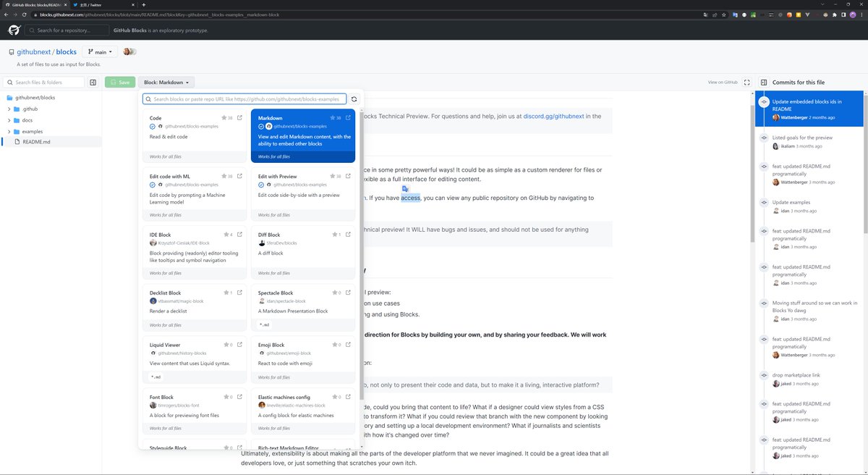
Task: Expand the .github folder
Action: point(9,109)
